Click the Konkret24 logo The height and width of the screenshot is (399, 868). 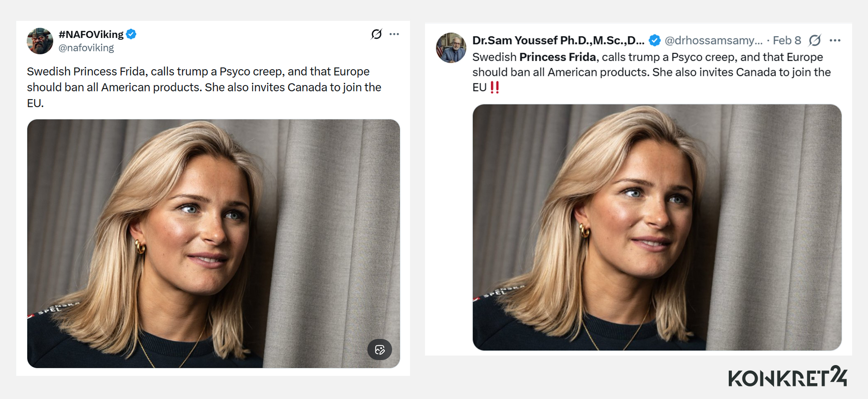(x=787, y=377)
